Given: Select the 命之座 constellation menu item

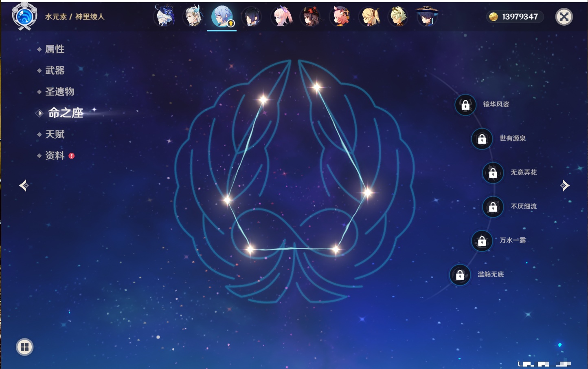Looking at the screenshot, I should pyautogui.click(x=65, y=113).
